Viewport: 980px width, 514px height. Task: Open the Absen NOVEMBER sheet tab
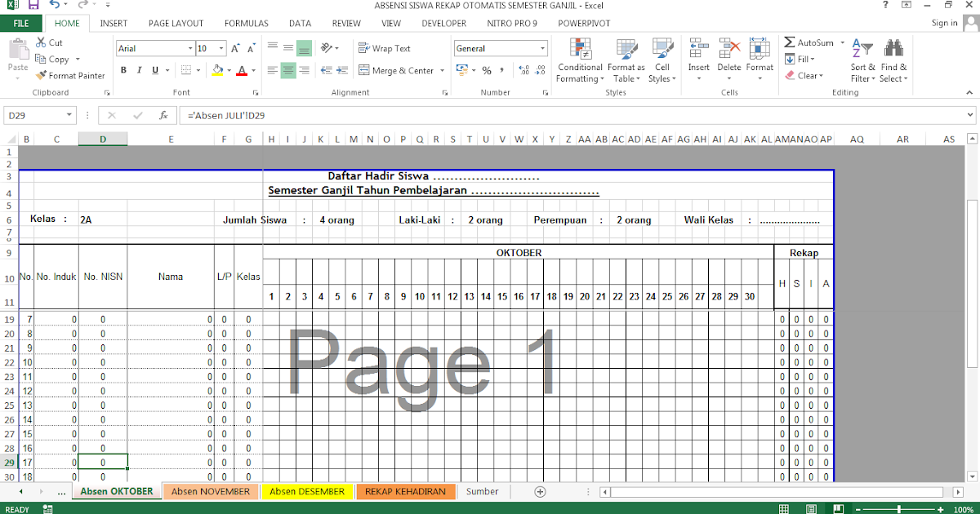pos(211,491)
